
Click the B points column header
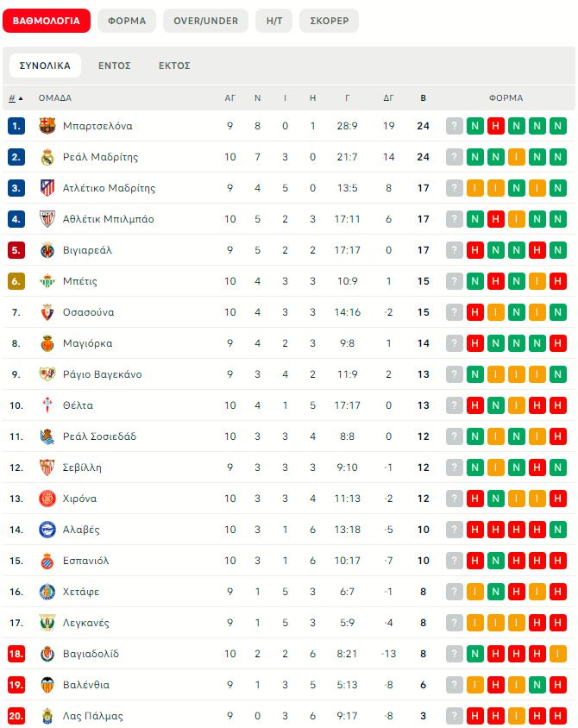tap(423, 98)
